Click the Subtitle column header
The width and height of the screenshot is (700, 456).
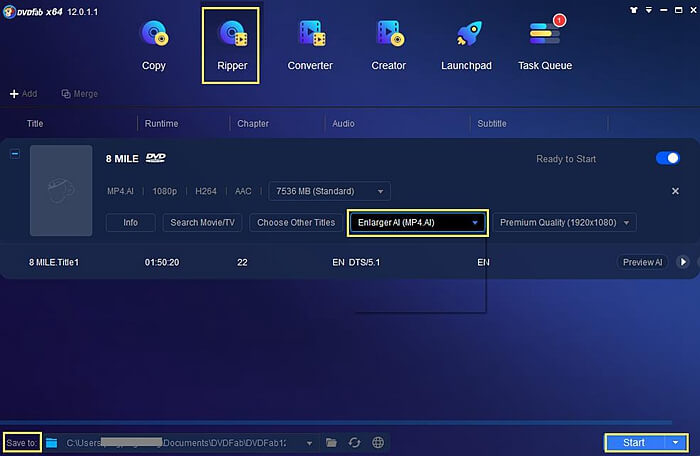[492, 123]
